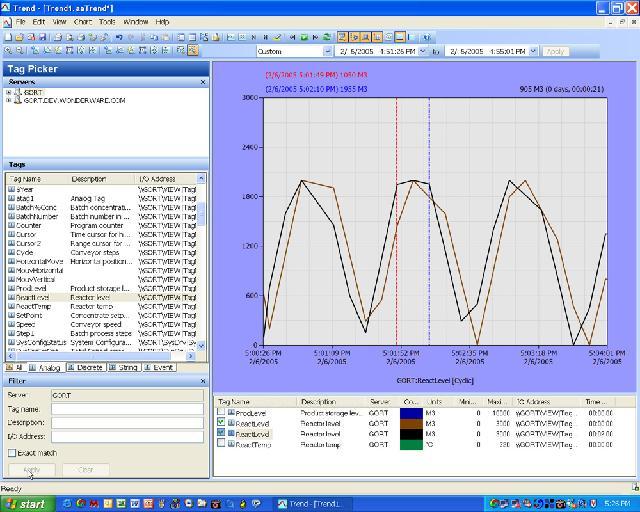640x512 pixels.
Task: Tick the ReactTemp trend checkbox
Action: click(221, 443)
